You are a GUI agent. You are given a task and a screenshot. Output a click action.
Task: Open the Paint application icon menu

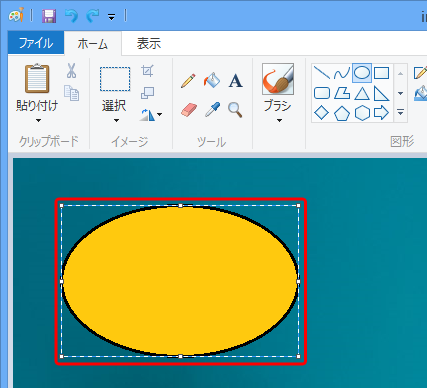[x=16, y=15]
